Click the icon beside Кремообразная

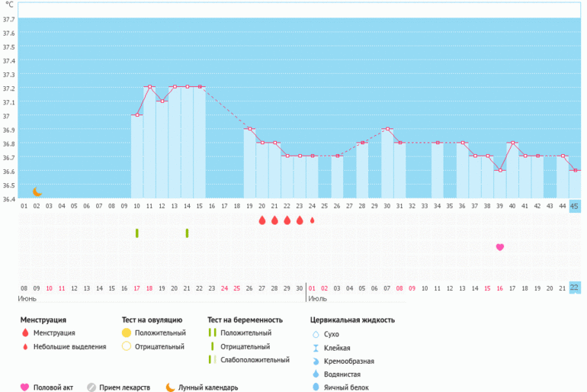click(316, 361)
